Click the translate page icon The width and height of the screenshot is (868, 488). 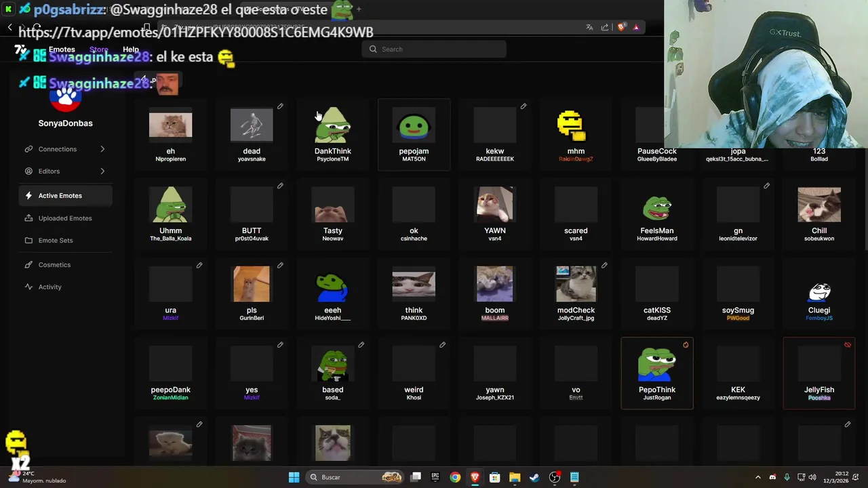[589, 27]
